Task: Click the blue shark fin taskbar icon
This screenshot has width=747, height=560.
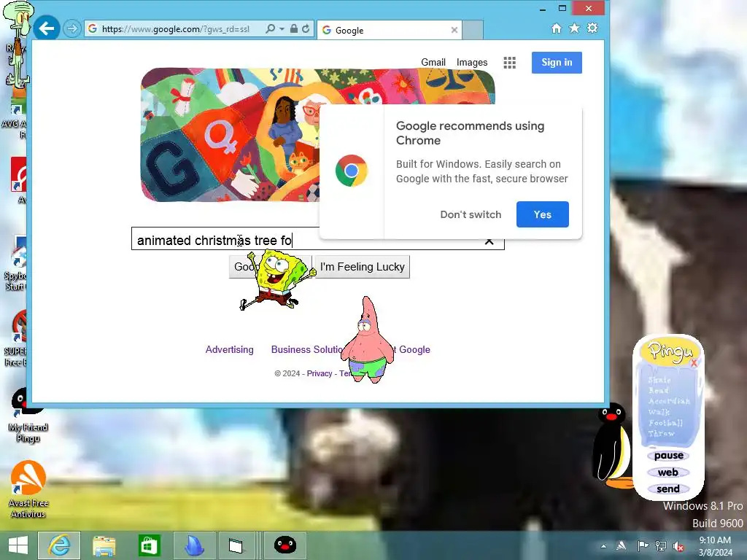Action: click(194, 545)
